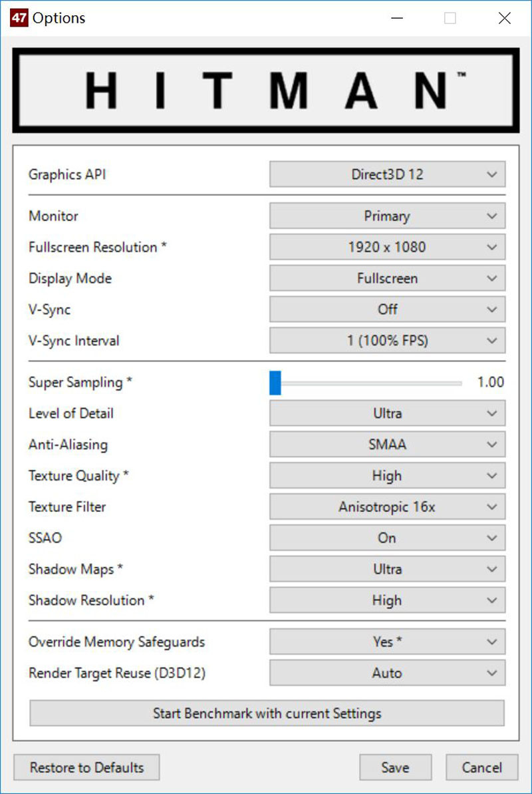The width and height of the screenshot is (532, 794).
Task: Click the Super Sampling * label
Action: (x=80, y=382)
